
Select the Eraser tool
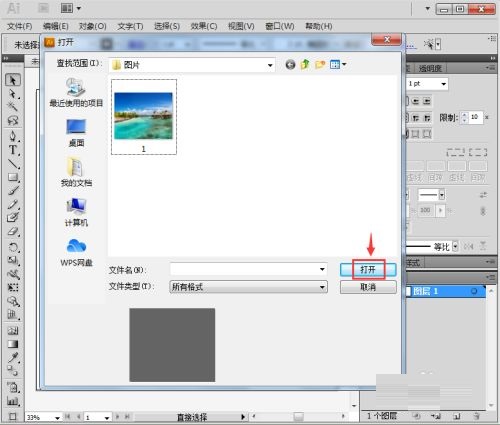tap(13, 231)
